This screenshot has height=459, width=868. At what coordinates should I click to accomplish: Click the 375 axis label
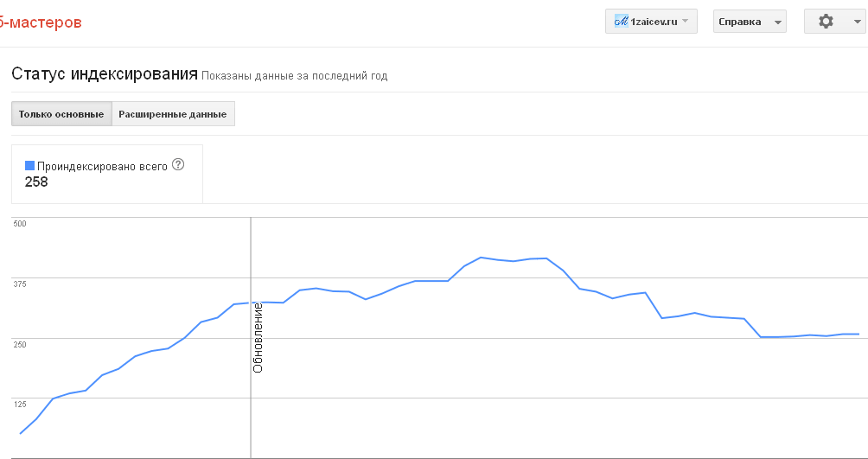coord(21,284)
